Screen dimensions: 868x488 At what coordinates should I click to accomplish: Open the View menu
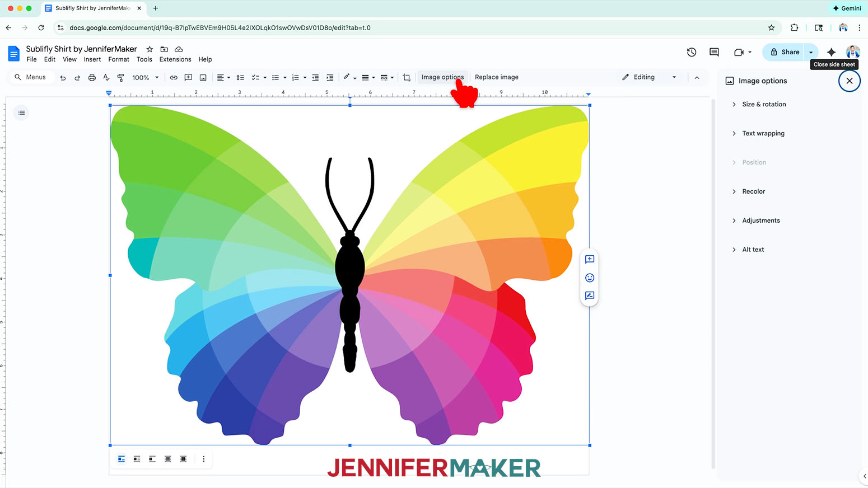click(69, 59)
